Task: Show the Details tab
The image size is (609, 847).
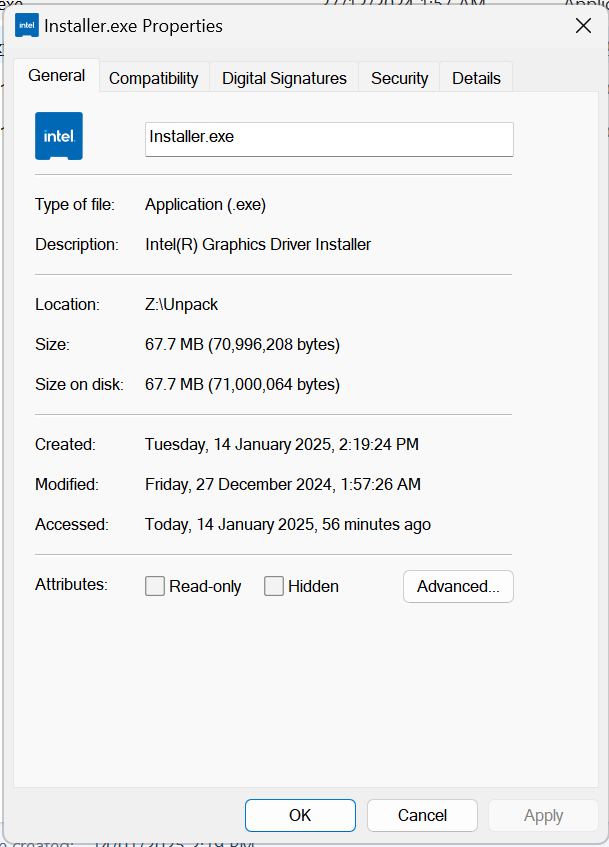Action: coord(476,78)
